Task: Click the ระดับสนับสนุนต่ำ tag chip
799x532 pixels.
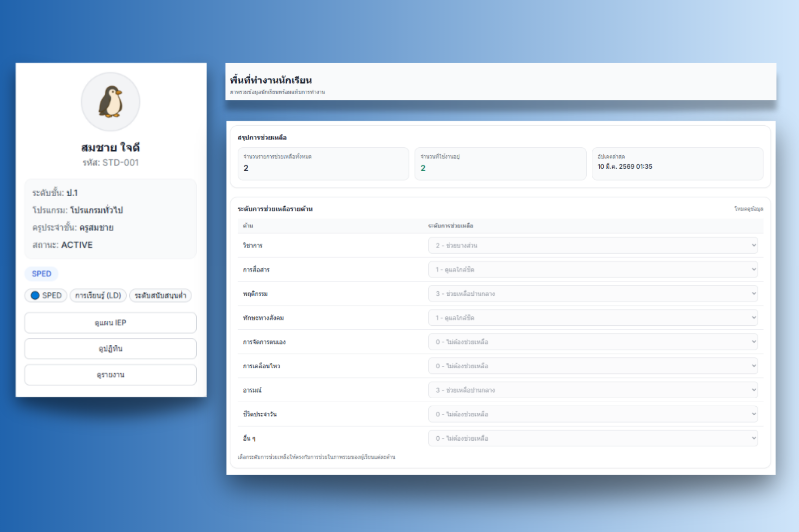Action: (x=160, y=295)
